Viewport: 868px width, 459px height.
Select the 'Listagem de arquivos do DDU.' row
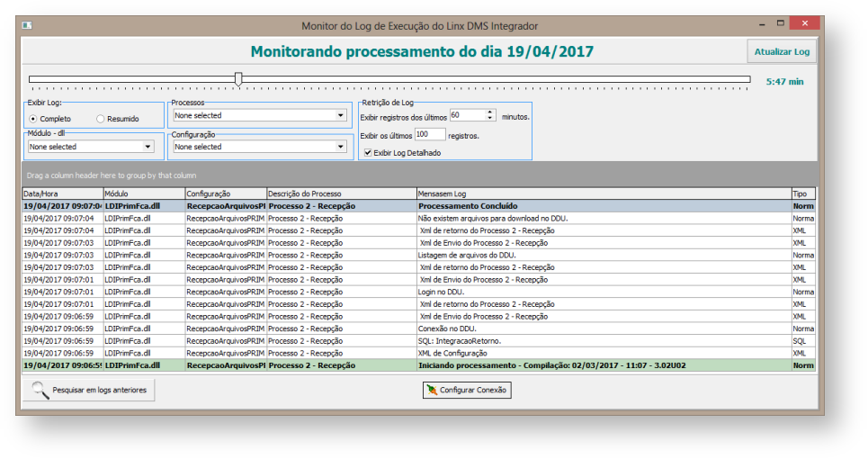pos(418,256)
